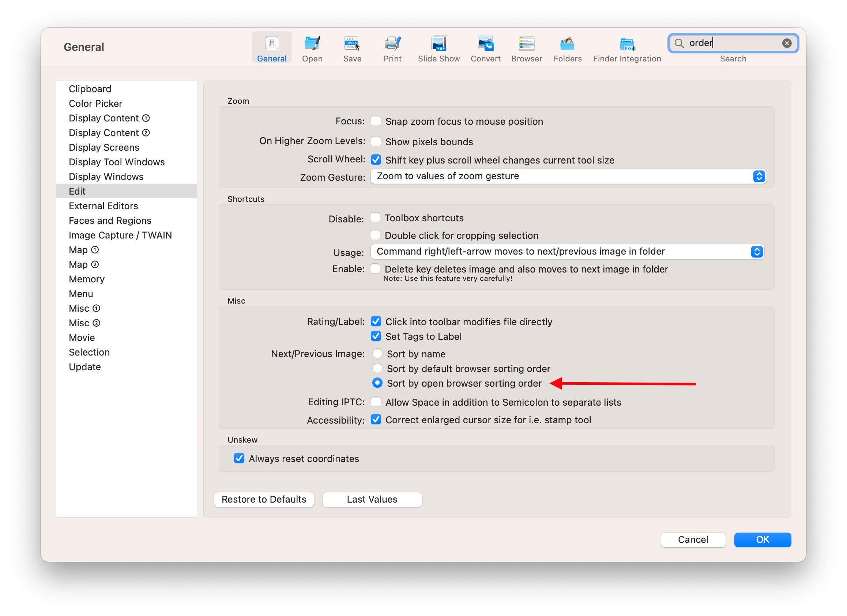Image resolution: width=847 pixels, height=616 pixels.
Task: Toggle Shift key plus scroll wheel option
Action: point(376,159)
